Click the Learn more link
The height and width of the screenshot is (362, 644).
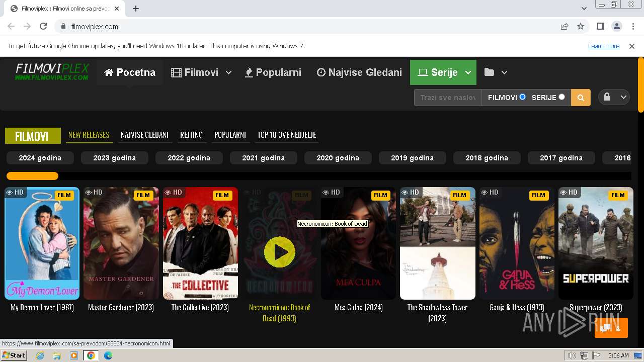point(604,46)
